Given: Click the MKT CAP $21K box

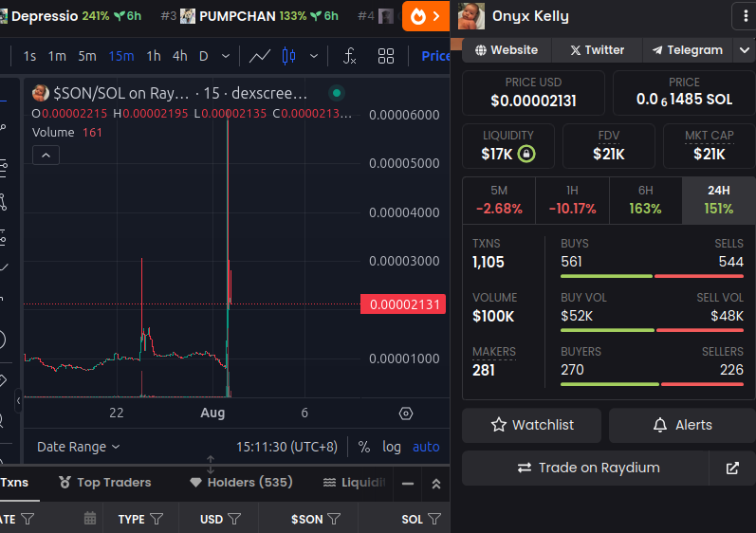Looking at the screenshot, I should click(x=709, y=146).
